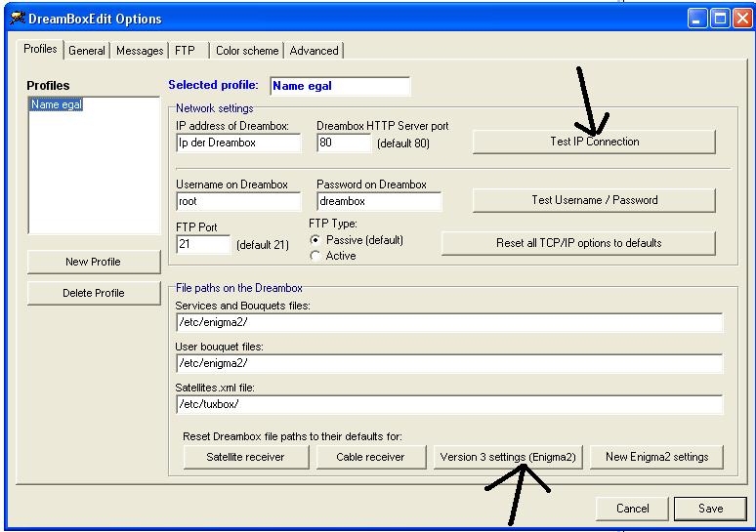Close the DreamBoxEdit Options window

click(x=743, y=19)
